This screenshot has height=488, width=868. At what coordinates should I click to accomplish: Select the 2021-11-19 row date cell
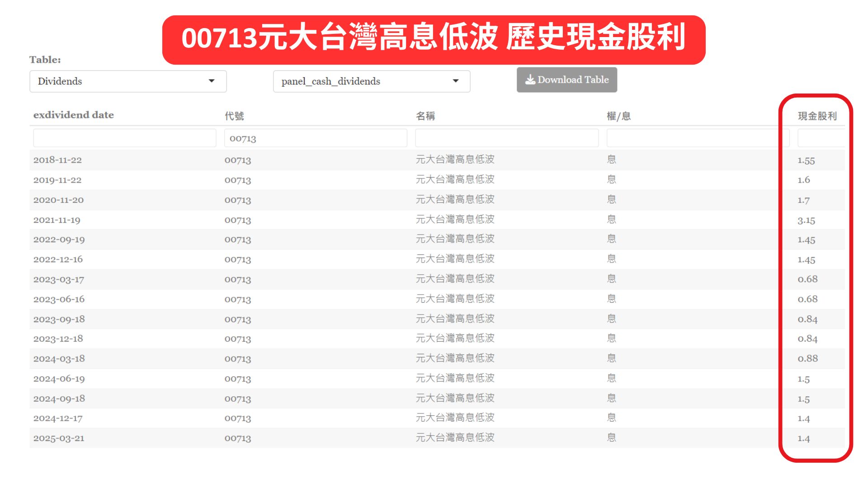(x=57, y=220)
